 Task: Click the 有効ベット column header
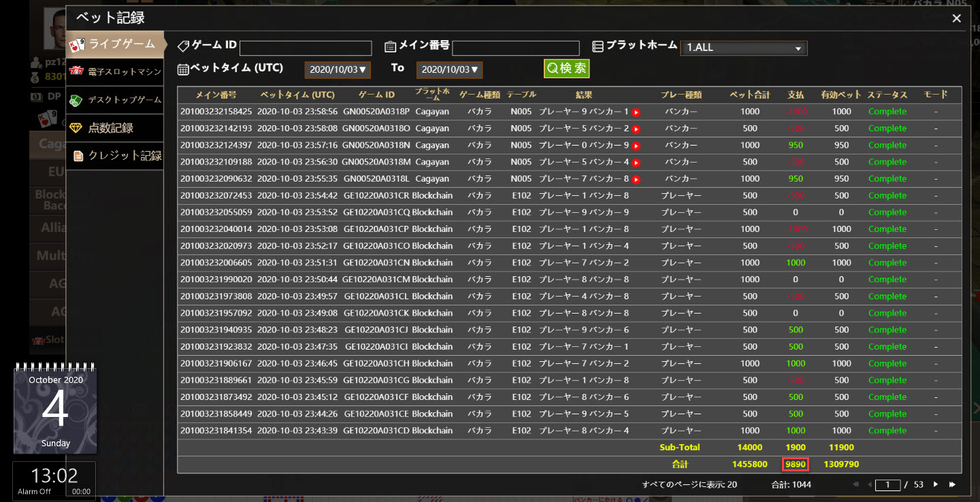pos(841,95)
